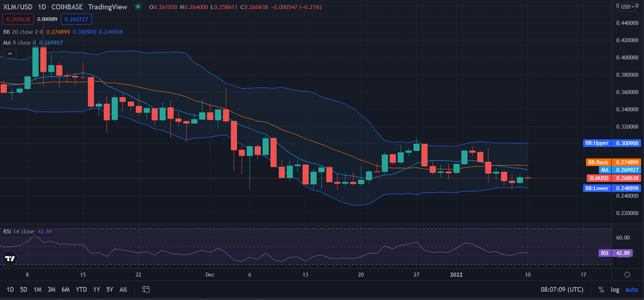
Task: Click the 0.400000 price axis tick
Action: 627,57
